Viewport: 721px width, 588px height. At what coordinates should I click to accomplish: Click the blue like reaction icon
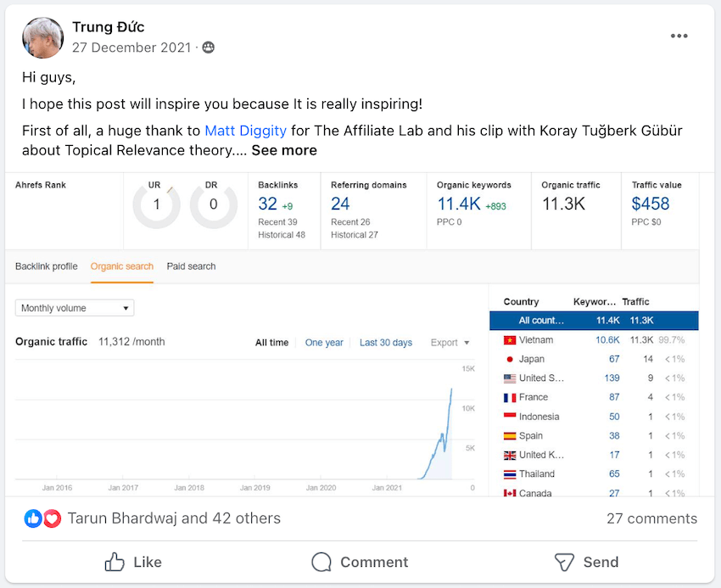[33, 518]
